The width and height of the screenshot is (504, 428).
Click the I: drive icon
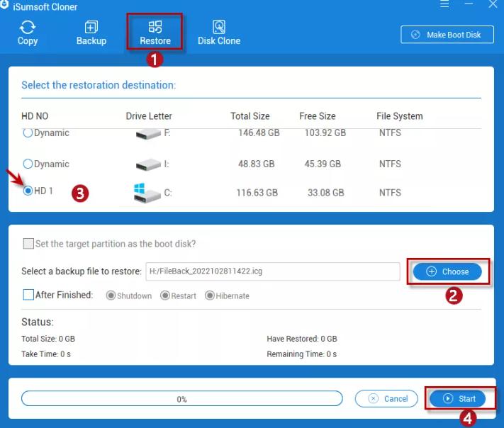click(x=148, y=164)
